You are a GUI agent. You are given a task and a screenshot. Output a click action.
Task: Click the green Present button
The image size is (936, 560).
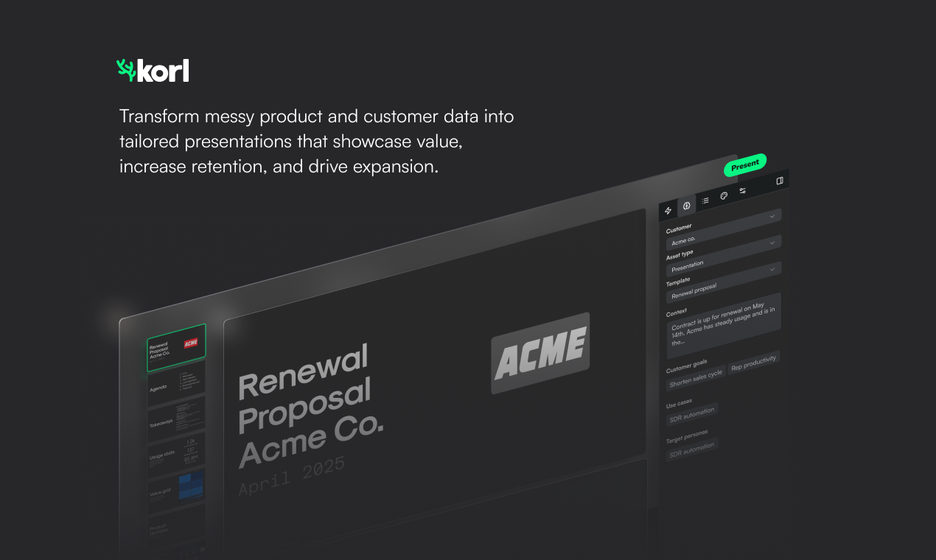[x=745, y=165]
